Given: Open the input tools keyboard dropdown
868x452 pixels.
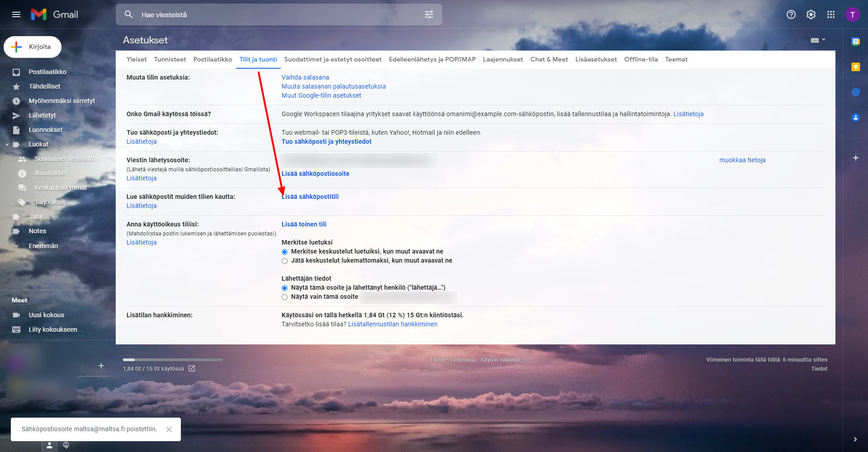Looking at the screenshot, I should click(818, 40).
